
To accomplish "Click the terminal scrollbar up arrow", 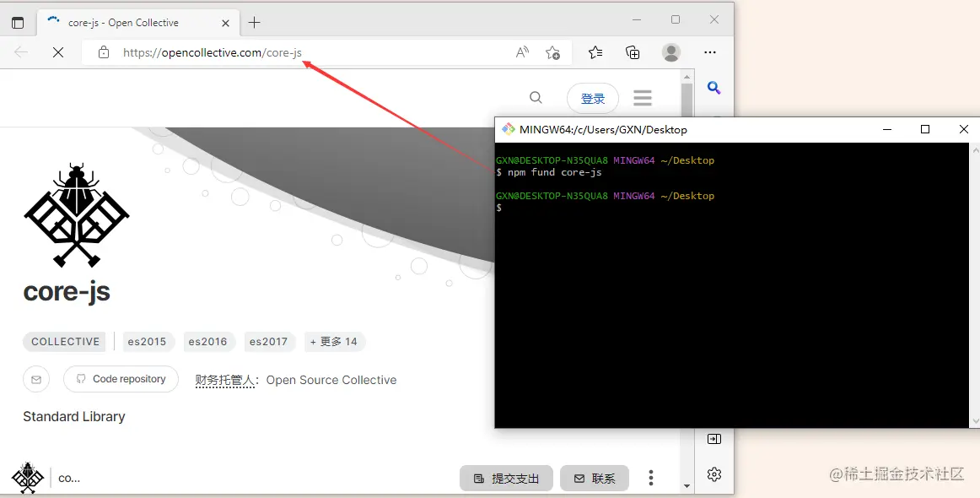I will 975,149.
